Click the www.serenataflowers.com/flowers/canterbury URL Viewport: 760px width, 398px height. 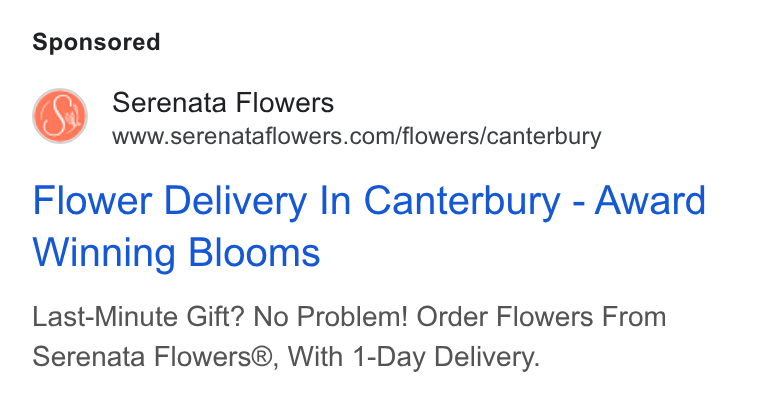point(357,136)
